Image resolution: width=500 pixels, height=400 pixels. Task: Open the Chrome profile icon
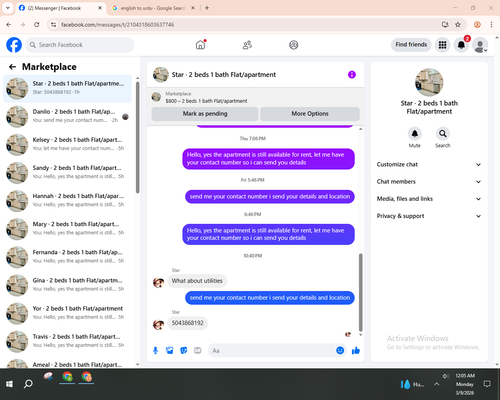click(477, 24)
